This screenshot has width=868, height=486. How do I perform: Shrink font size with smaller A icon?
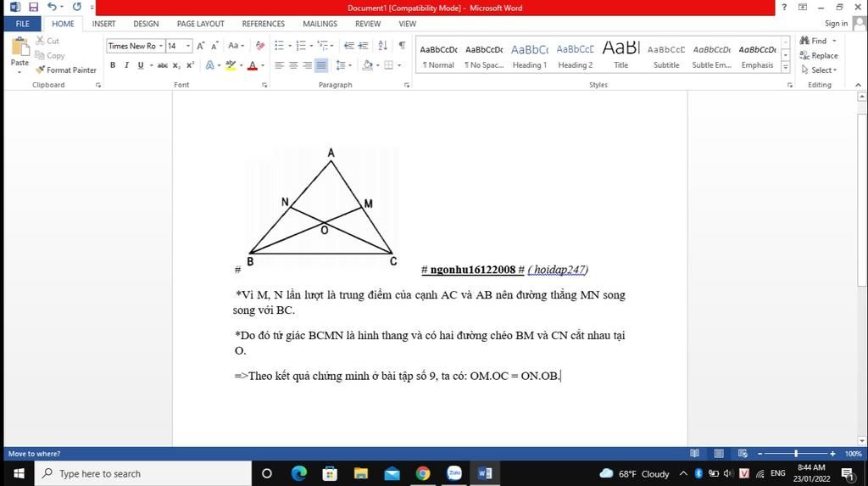(x=214, y=46)
